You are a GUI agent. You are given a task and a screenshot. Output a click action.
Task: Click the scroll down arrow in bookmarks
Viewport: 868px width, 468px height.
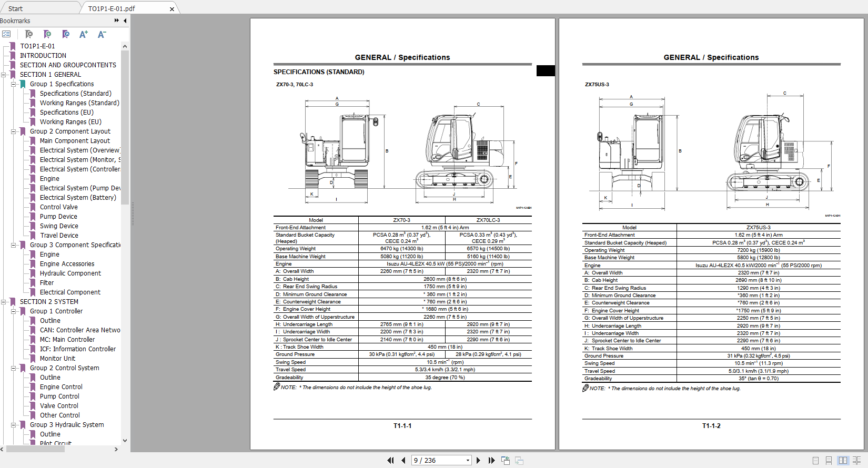[125, 441]
